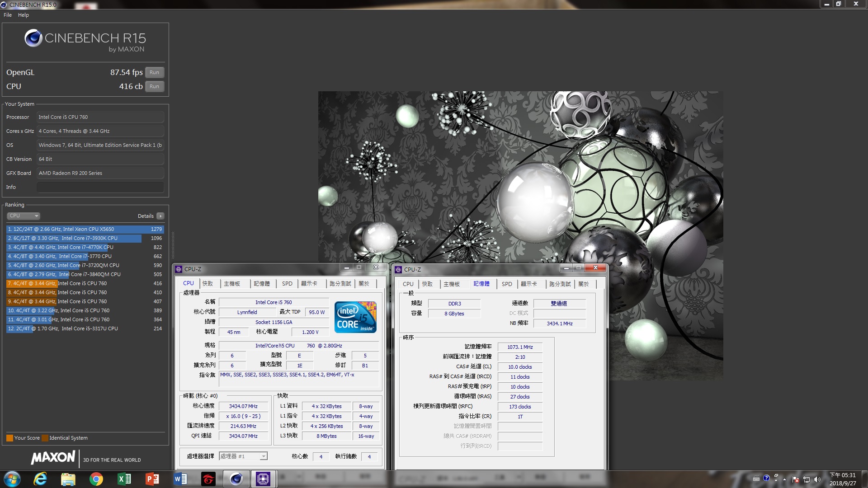Open the File menu in Cinebench
This screenshot has height=488, width=868.
pos(8,15)
